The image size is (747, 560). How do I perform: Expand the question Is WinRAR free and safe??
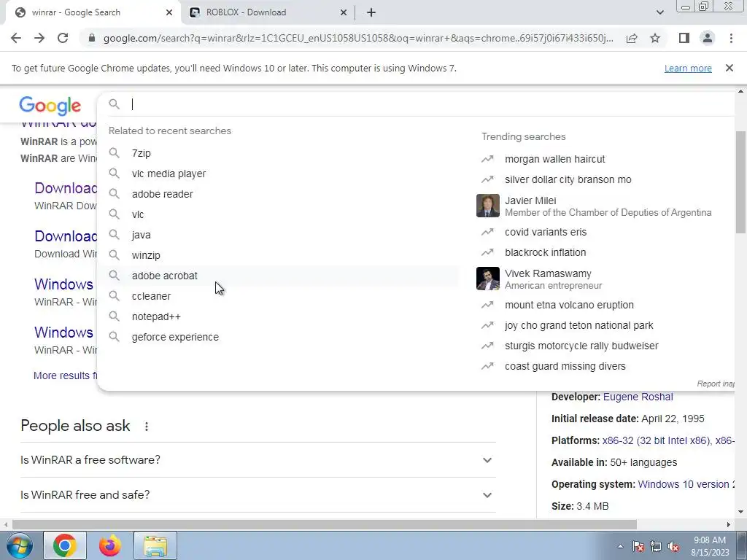click(x=258, y=495)
